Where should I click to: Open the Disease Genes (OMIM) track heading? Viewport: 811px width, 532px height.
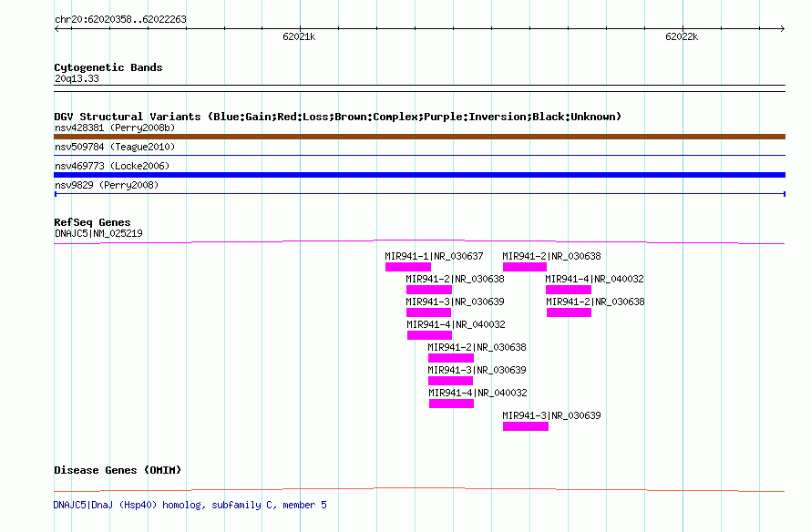[118, 470]
